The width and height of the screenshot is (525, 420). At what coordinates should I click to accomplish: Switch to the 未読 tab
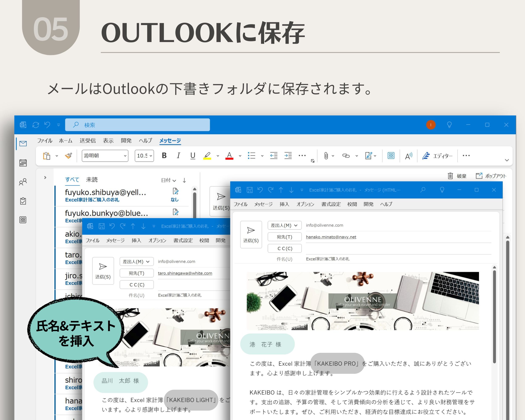click(x=92, y=180)
